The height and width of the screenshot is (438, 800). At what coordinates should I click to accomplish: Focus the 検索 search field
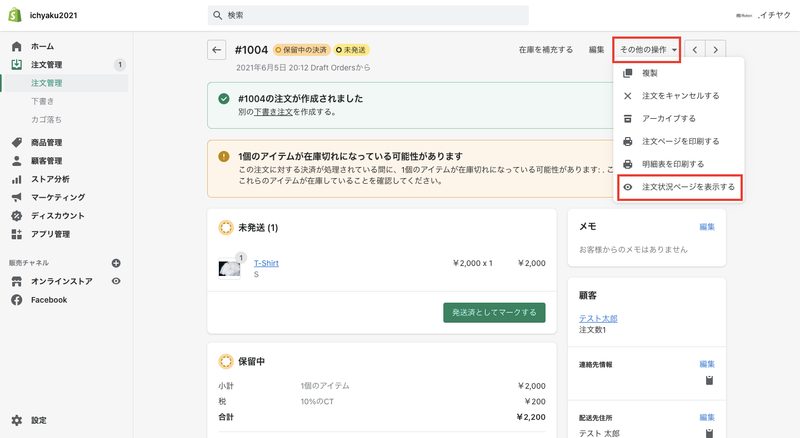coord(368,15)
